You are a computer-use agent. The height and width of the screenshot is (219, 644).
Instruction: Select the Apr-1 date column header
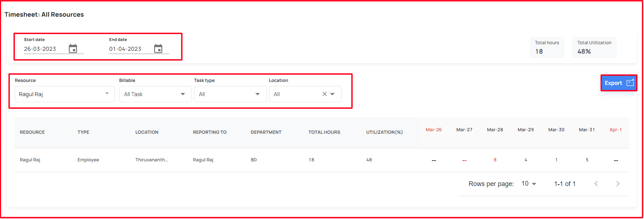[x=616, y=130]
